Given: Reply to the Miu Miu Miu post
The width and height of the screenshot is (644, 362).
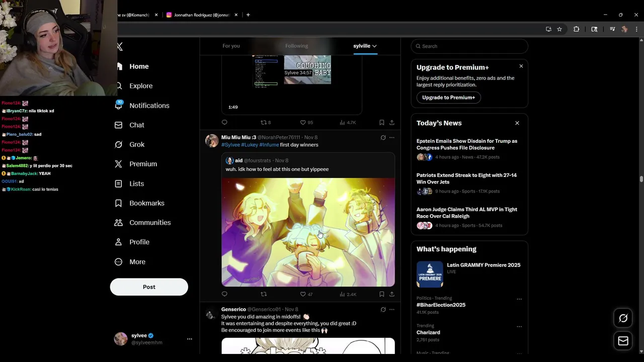Looking at the screenshot, I should pos(224,294).
